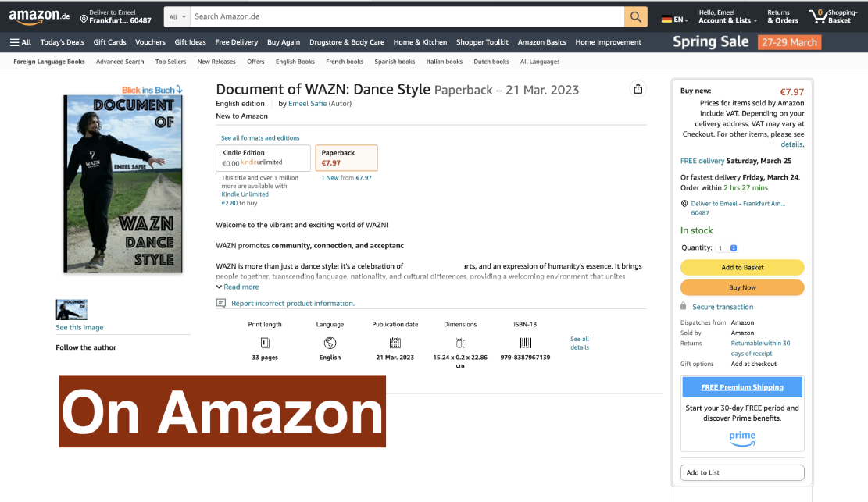Click the Follow the author heading

click(x=86, y=347)
